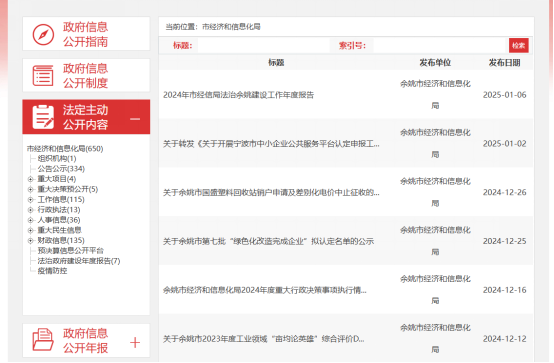Open 预决算信息公开平台 in the tree
Viewport: 554px width, 363px height.
(71, 251)
